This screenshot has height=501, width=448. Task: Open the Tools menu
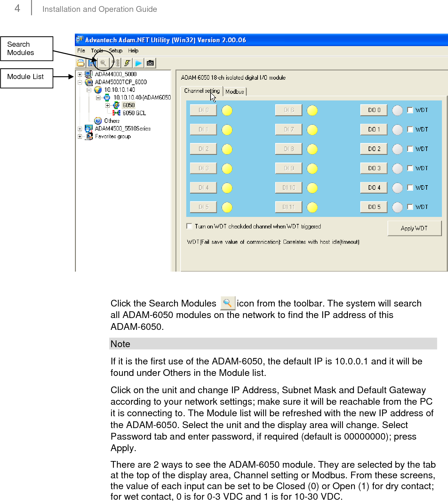(x=97, y=51)
